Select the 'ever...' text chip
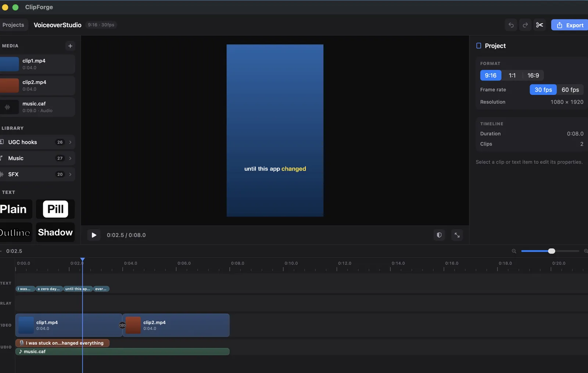The image size is (588, 373). click(x=101, y=289)
